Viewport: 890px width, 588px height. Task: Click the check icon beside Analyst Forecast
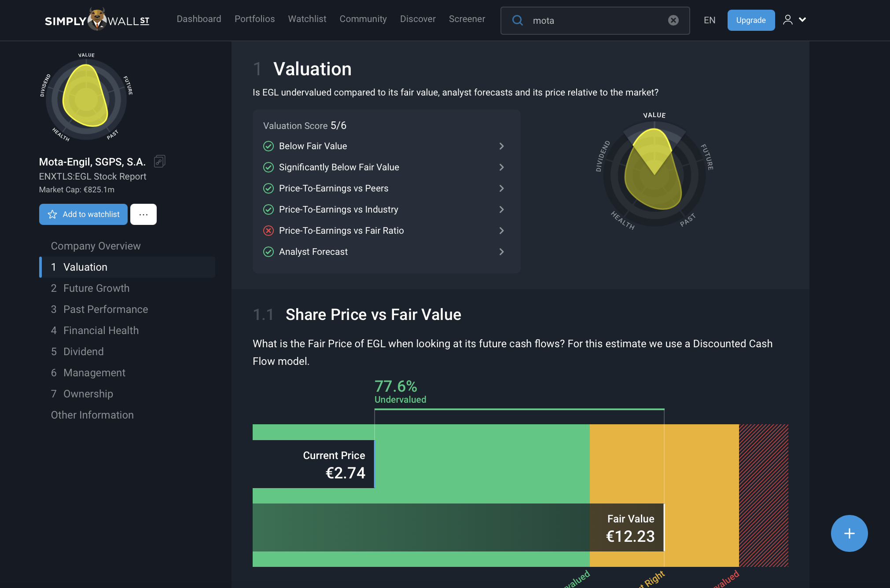268,252
